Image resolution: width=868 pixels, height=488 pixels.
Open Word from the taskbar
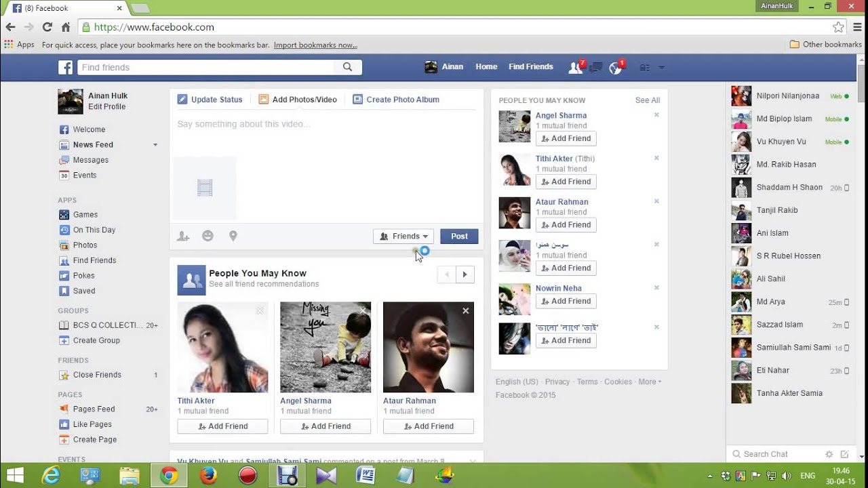click(x=366, y=476)
